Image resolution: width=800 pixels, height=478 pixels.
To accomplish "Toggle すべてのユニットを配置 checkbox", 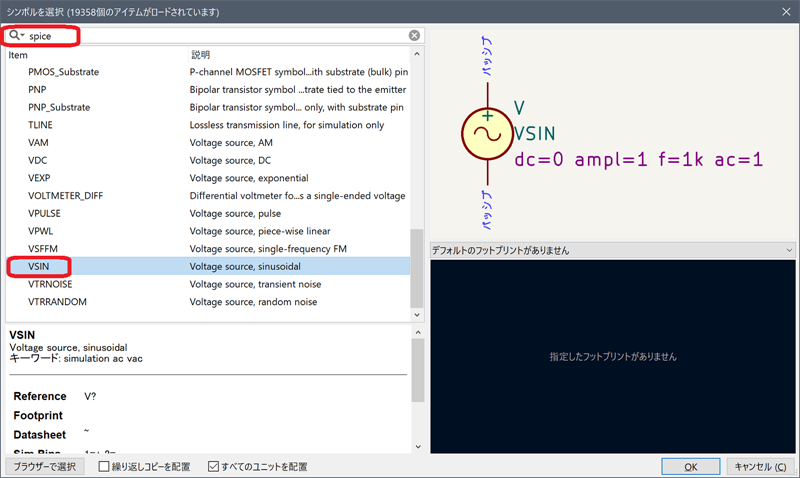I will [x=213, y=466].
